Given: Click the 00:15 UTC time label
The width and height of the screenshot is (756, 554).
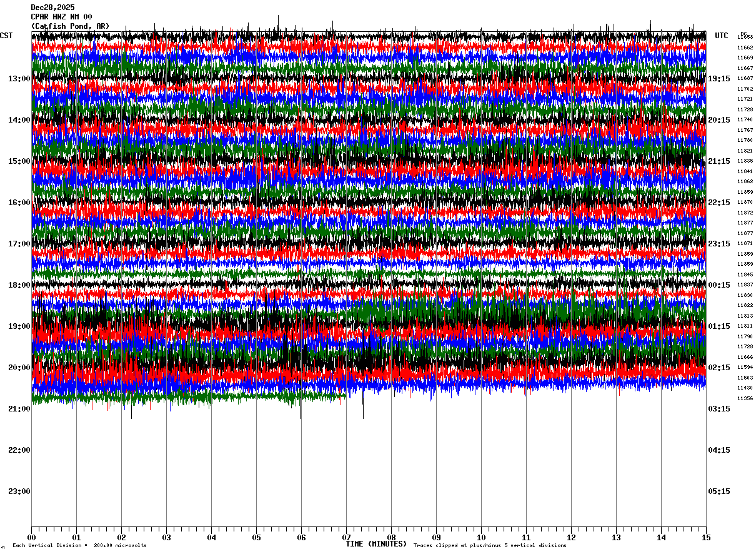Looking at the screenshot, I should pos(719,285).
